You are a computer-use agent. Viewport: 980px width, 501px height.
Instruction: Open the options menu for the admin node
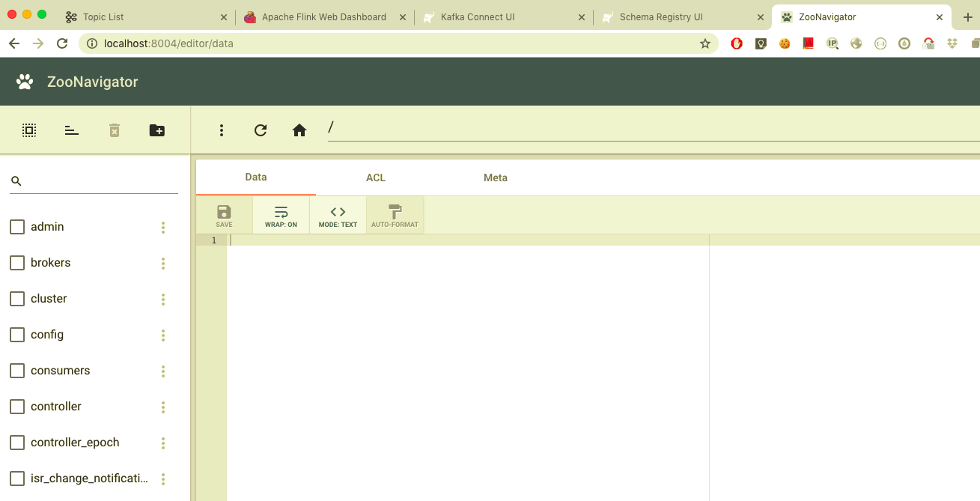click(163, 228)
